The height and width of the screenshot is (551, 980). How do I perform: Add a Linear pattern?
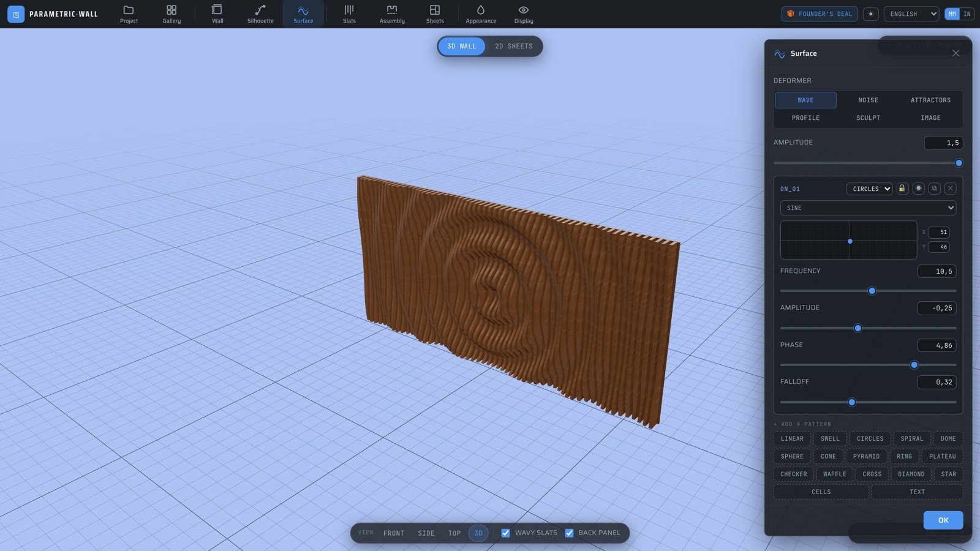tap(792, 438)
